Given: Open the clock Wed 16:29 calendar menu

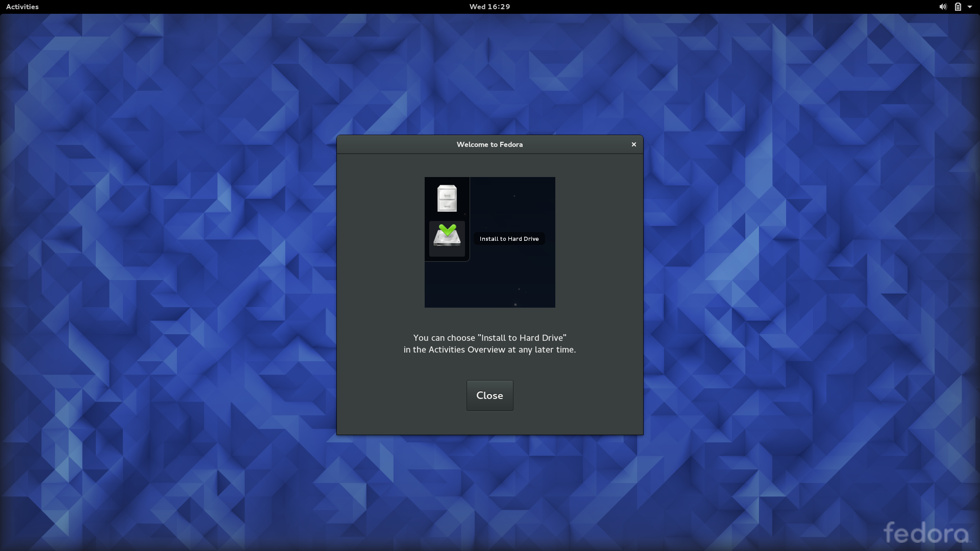Looking at the screenshot, I should click(x=489, y=7).
